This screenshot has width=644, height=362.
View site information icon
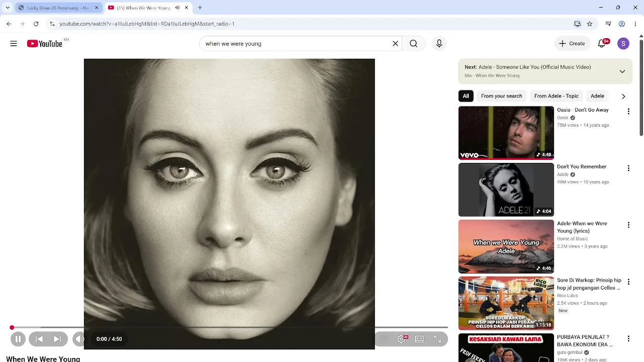[x=52, y=24]
